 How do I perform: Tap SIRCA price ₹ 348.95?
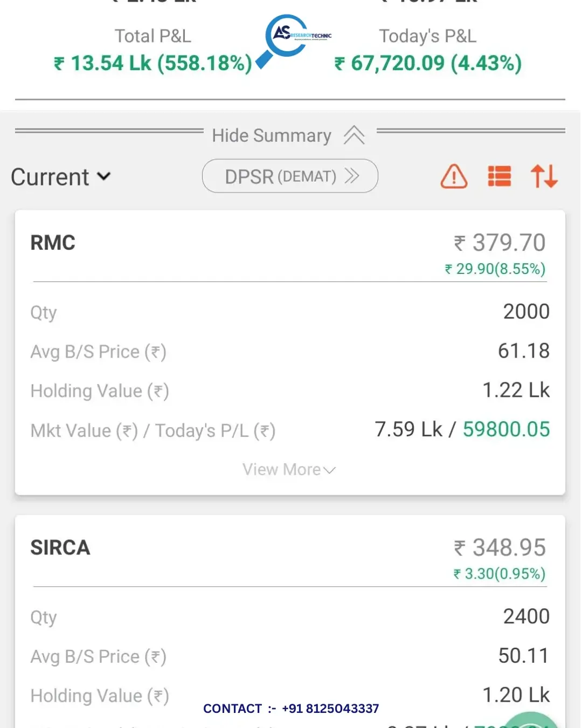[500, 548]
